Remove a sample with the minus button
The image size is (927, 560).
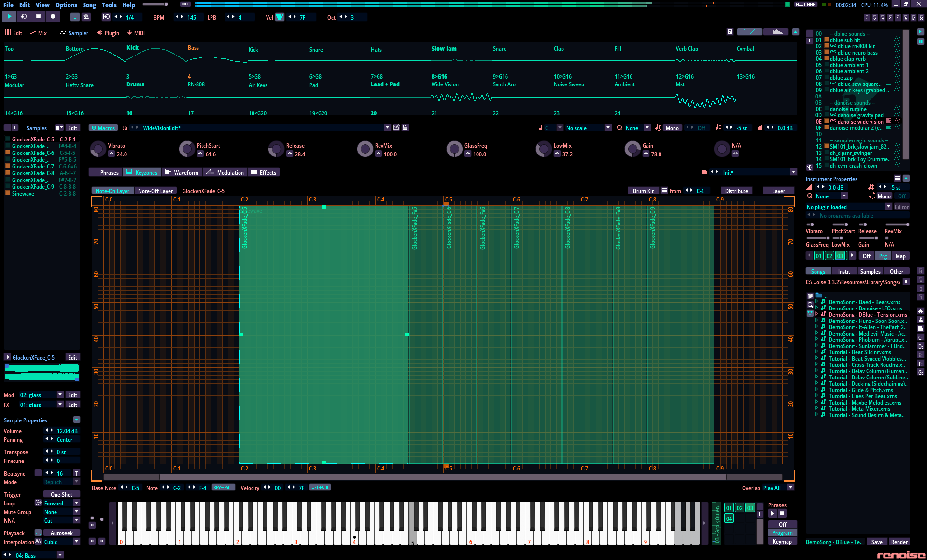(x=7, y=127)
